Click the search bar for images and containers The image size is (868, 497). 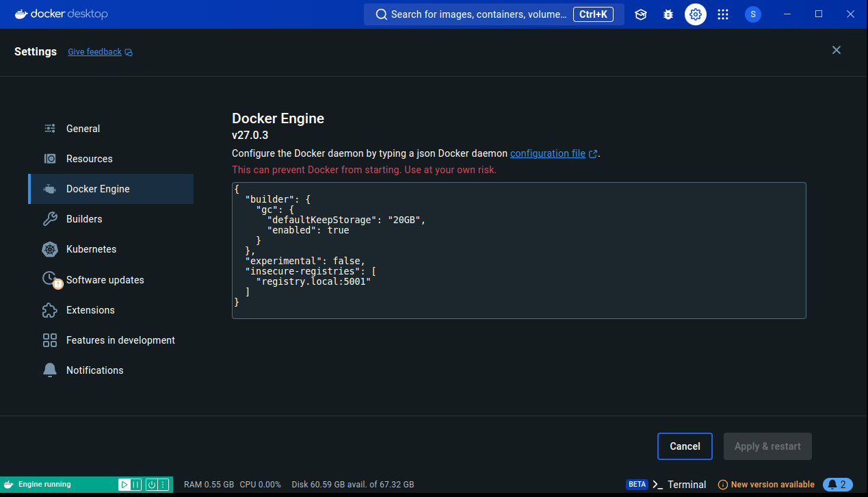[494, 14]
